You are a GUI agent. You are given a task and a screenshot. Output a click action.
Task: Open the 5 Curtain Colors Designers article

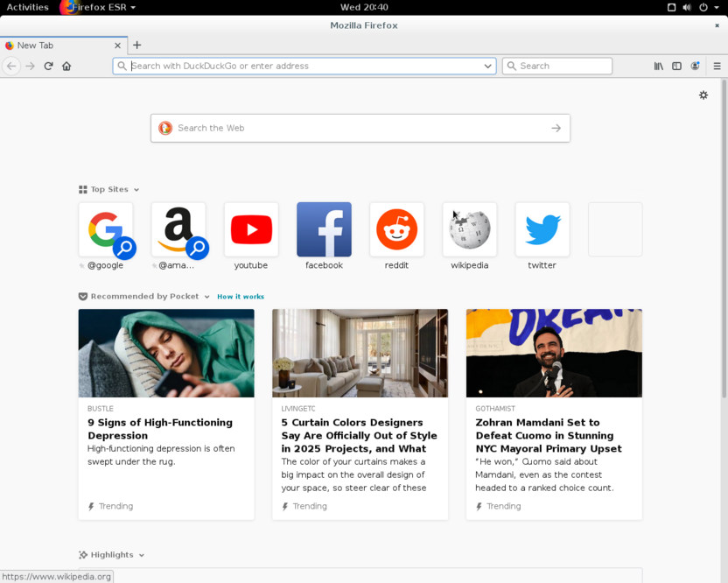(359, 435)
